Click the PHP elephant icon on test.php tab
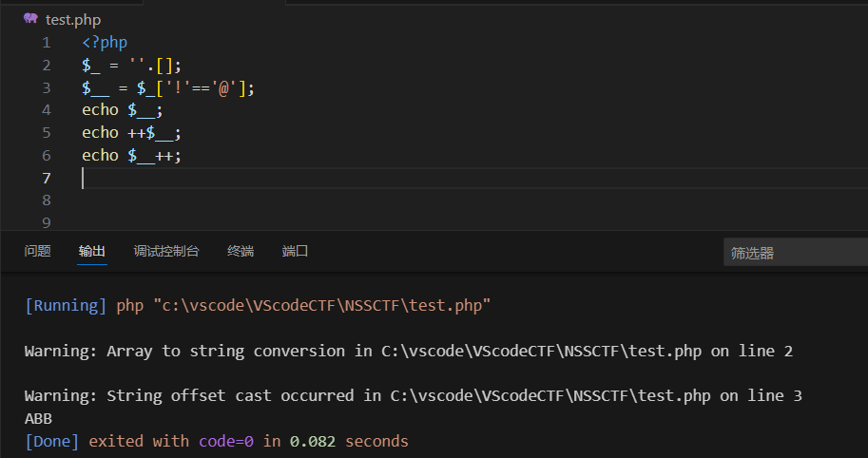This screenshot has width=868, height=458. coord(30,18)
